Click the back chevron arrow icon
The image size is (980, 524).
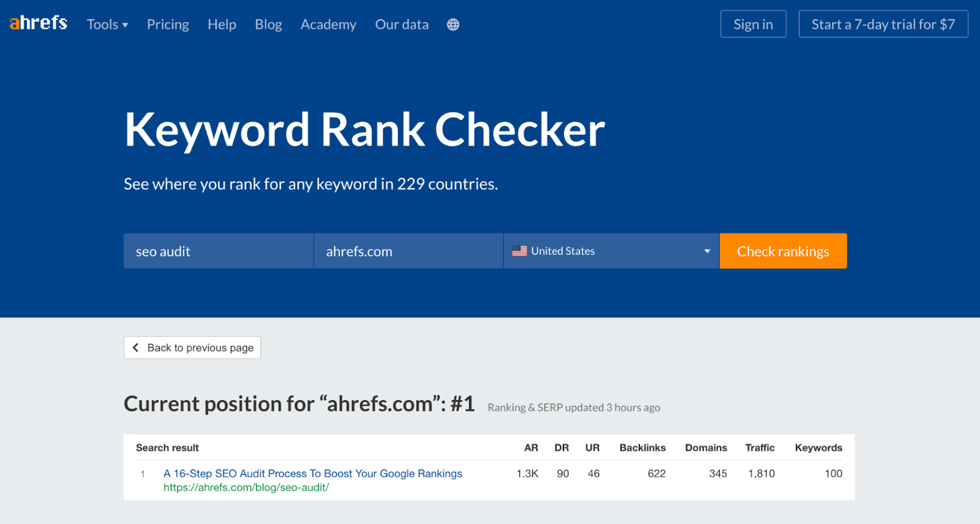135,347
